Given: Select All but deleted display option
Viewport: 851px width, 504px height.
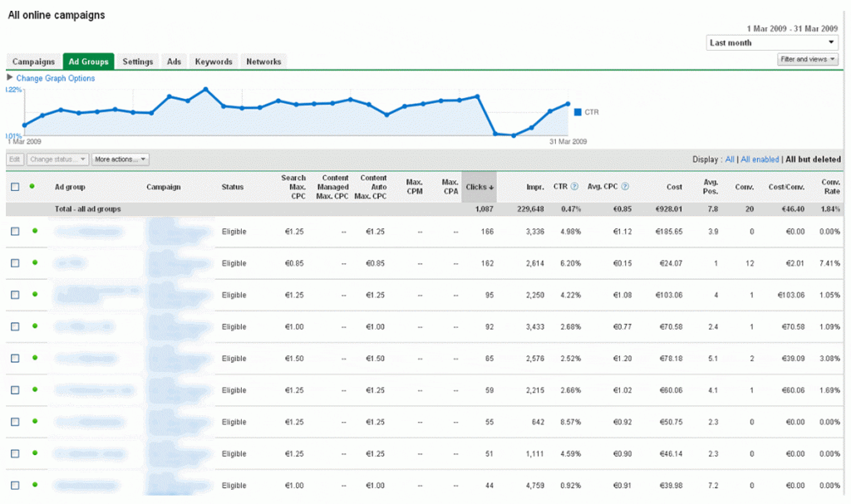Looking at the screenshot, I should click(x=813, y=159).
